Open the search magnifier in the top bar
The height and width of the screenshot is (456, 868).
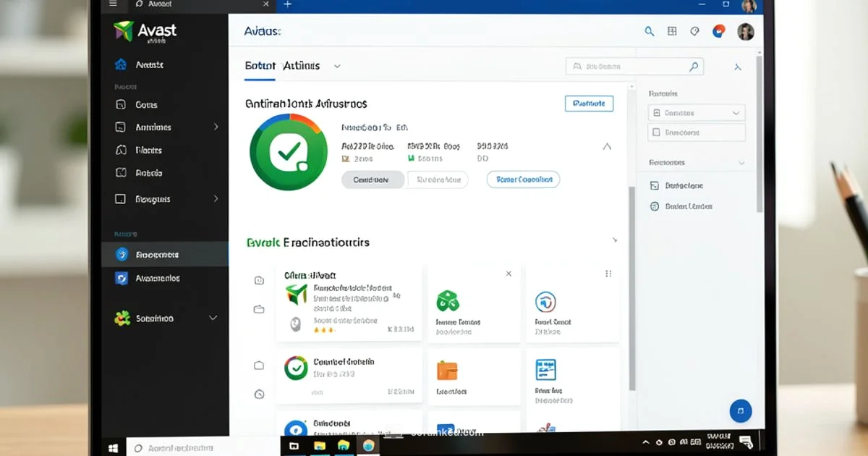649,31
